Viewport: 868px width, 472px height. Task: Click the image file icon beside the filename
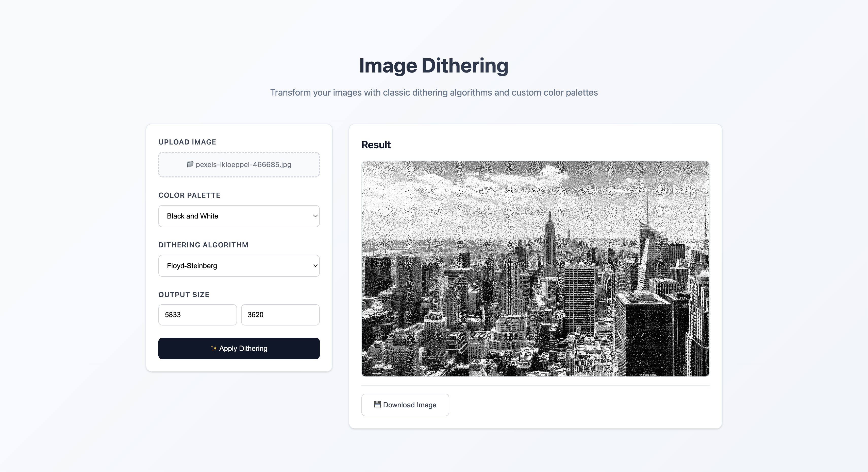click(190, 165)
